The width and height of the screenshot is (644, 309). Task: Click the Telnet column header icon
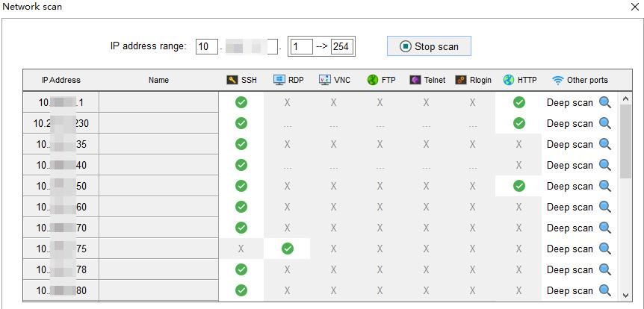pyautogui.click(x=415, y=80)
